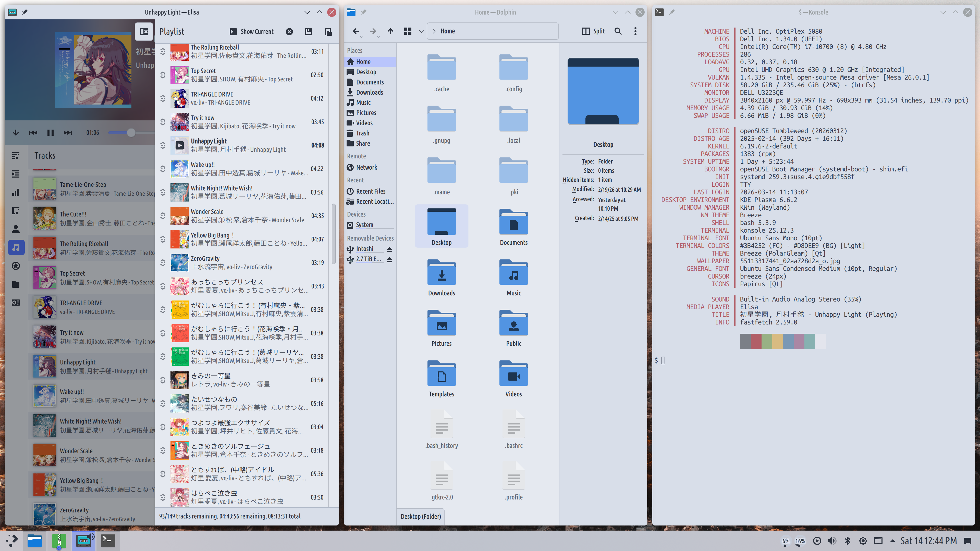Expand the view mode dropdown arrow in Dolphin
Viewport: 980px width, 551px height.
pos(421,31)
